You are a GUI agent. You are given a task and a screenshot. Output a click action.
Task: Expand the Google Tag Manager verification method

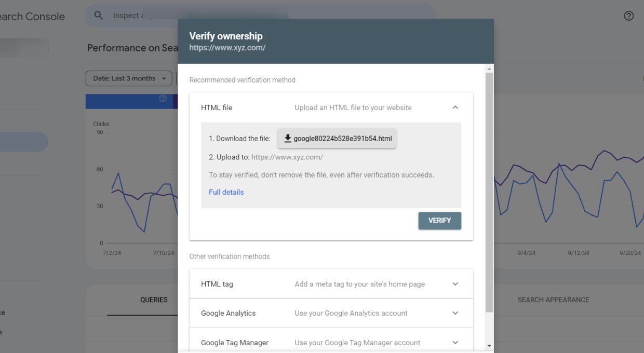click(455, 343)
